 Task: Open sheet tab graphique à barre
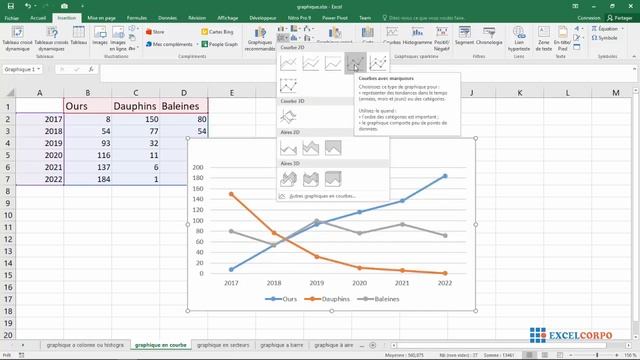282,345
